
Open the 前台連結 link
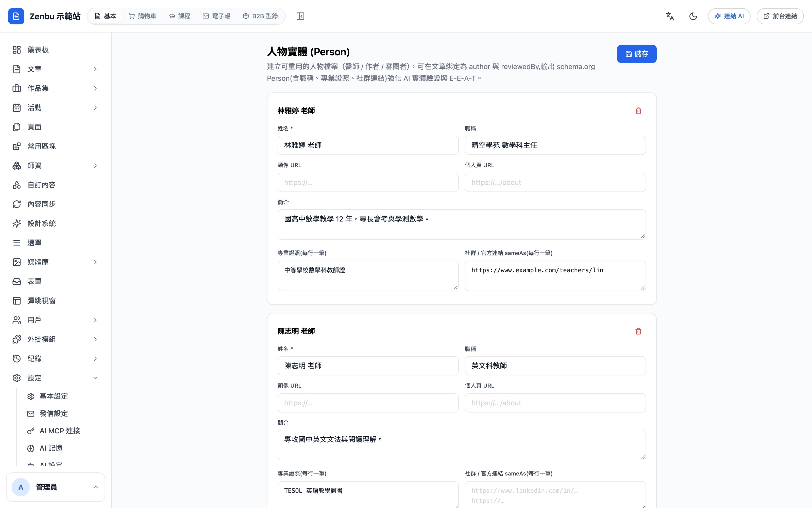pos(780,16)
